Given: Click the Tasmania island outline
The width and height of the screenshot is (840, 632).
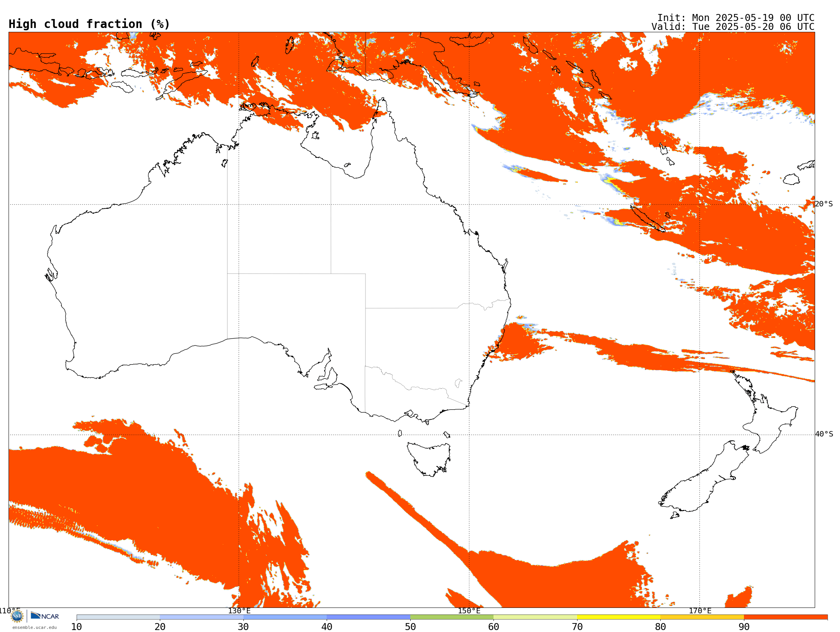Looking at the screenshot, I should click(429, 459).
